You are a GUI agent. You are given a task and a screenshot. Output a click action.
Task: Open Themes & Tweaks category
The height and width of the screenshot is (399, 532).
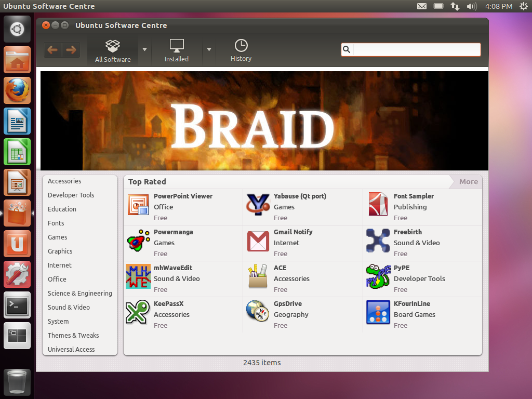pos(73,335)
